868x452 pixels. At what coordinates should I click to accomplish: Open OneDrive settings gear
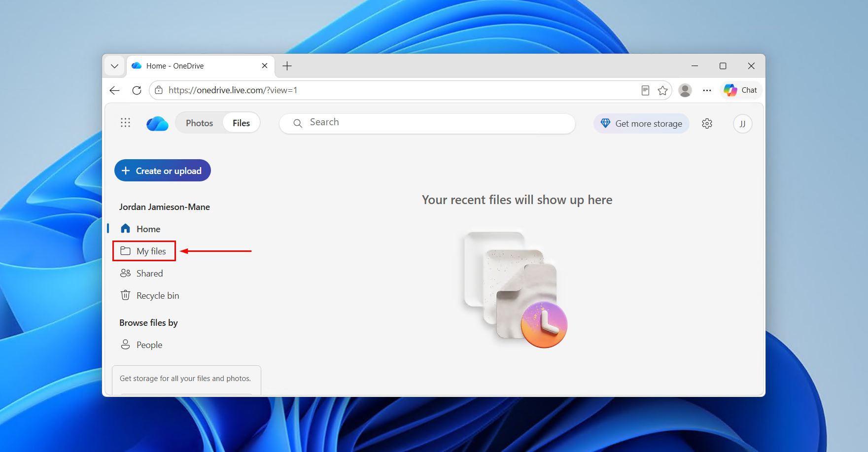(x=707, y=124)
